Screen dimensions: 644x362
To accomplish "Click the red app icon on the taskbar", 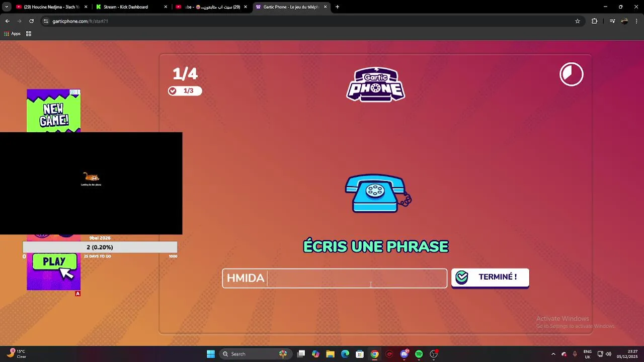I will [x=389, y=354].
